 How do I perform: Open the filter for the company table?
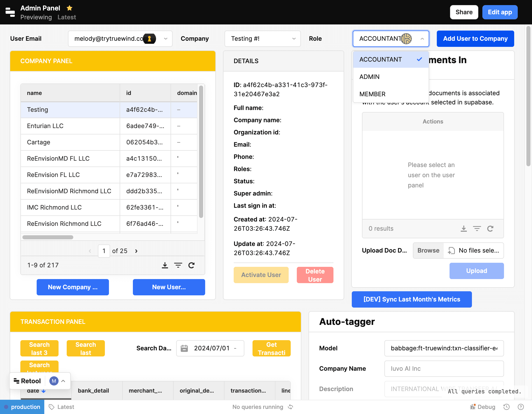(178, 265)
